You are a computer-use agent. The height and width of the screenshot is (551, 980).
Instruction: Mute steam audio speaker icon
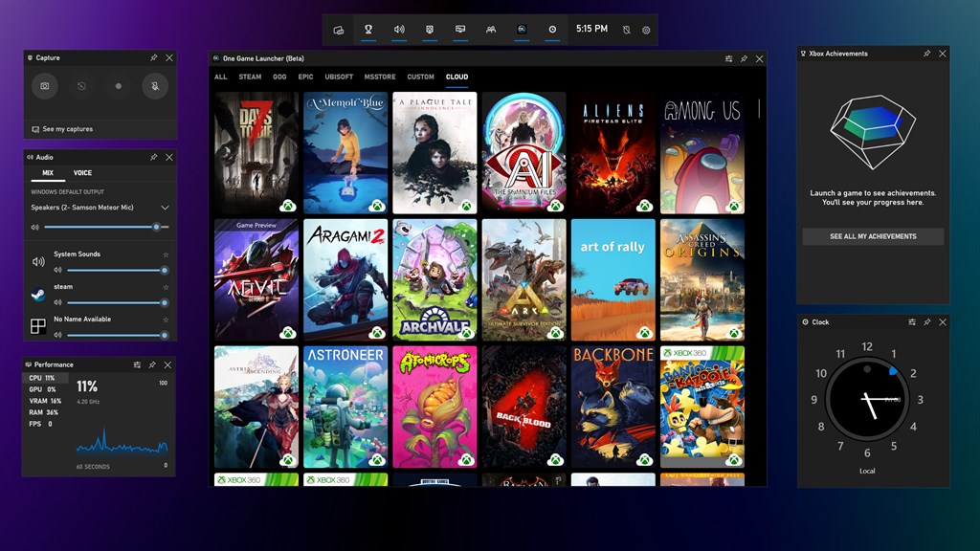(x=57, y=303)
